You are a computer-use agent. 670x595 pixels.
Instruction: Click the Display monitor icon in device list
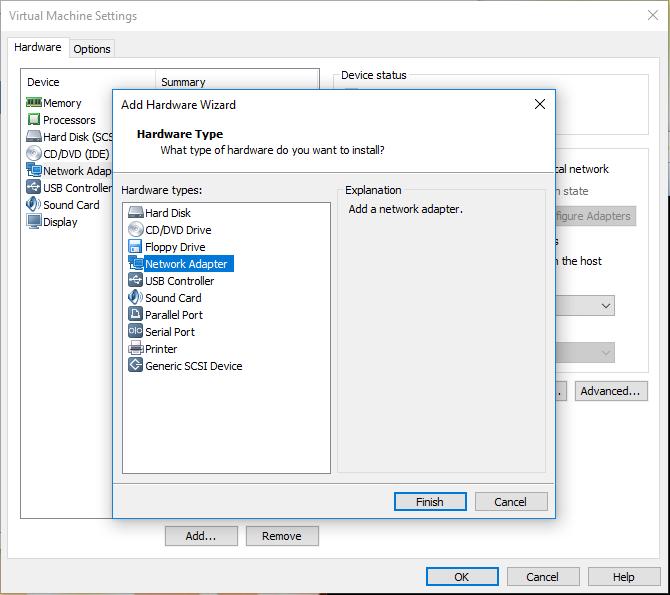pos(34,221)
